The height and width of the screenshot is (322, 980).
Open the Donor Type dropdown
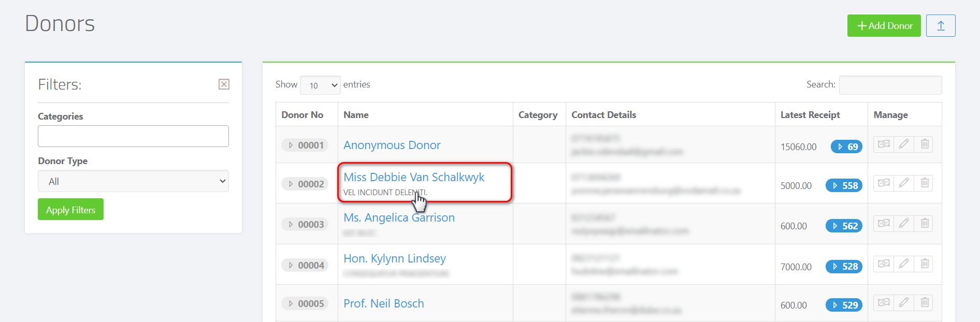[133, 181]
